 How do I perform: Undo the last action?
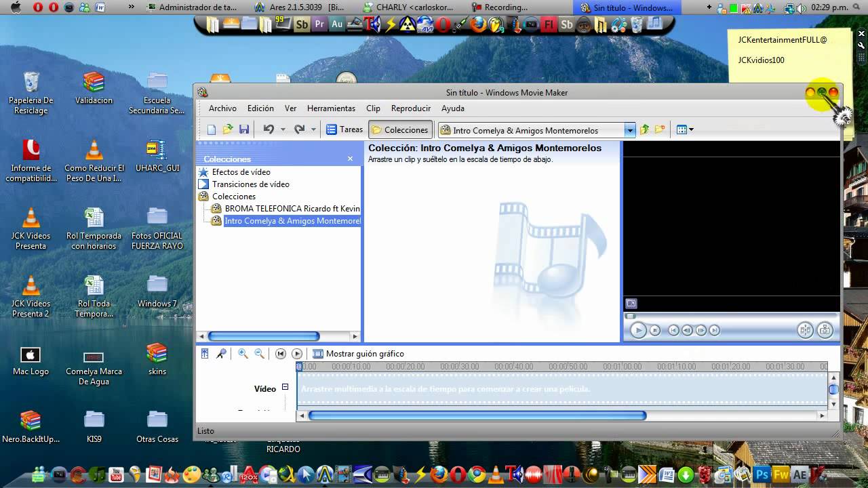269,129
